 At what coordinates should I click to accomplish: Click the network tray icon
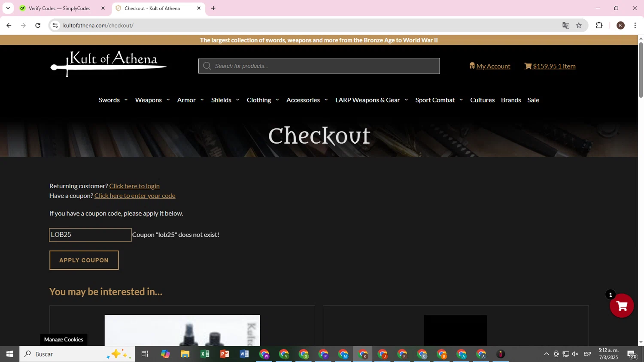[566, 354]
